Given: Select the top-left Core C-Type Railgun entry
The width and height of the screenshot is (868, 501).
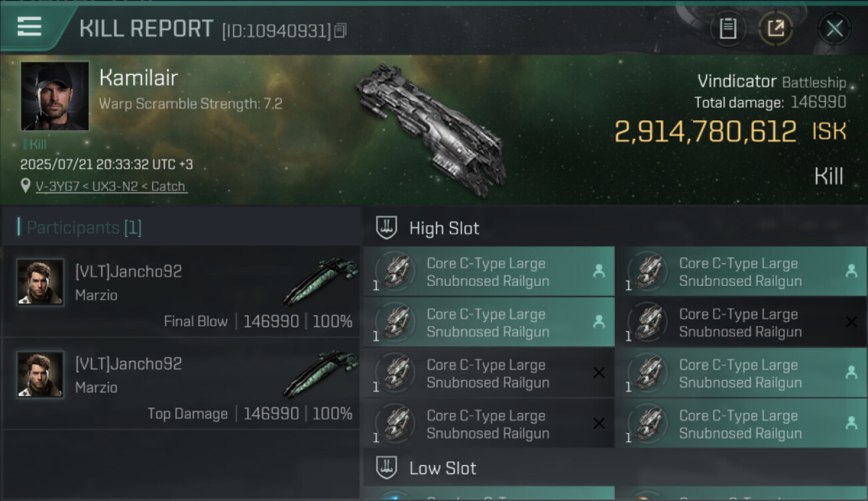Looking at the screenshot, I should coord(488,272).
